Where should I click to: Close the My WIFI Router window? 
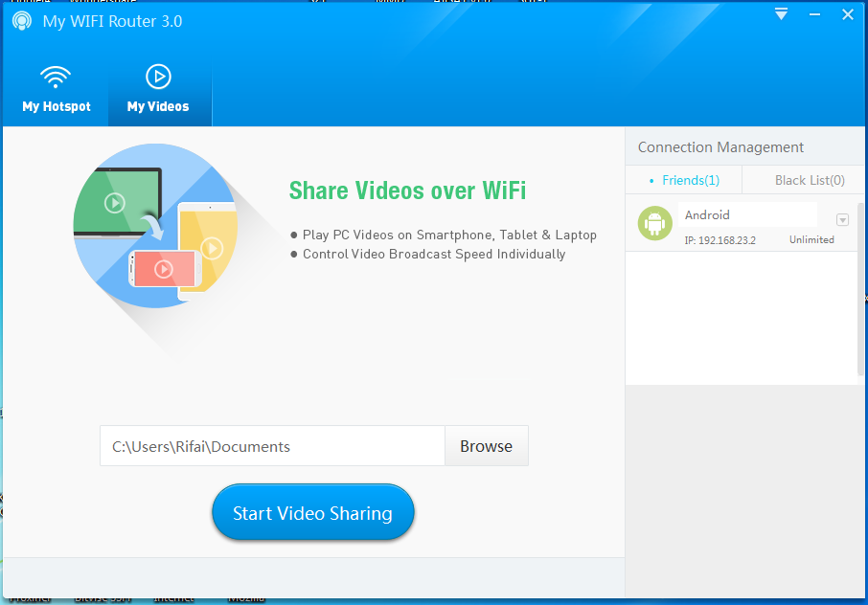(848, 15)
